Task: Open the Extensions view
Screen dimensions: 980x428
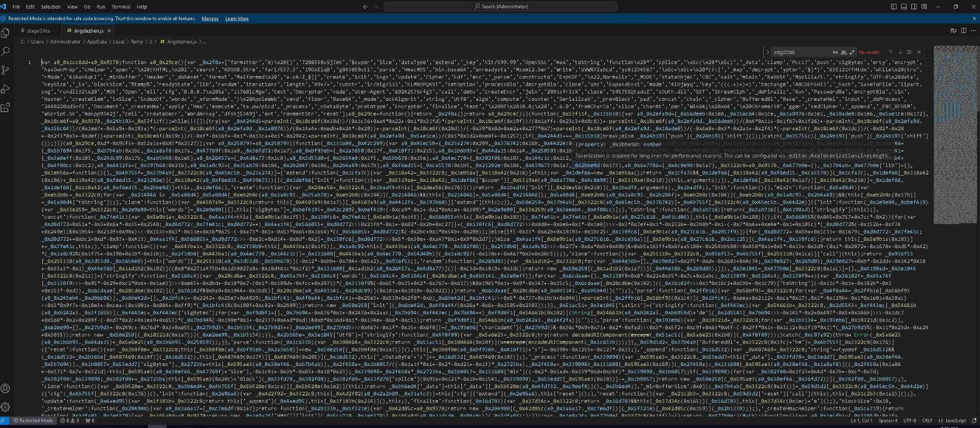Action: pyautogui.click(x=6, y=108)
